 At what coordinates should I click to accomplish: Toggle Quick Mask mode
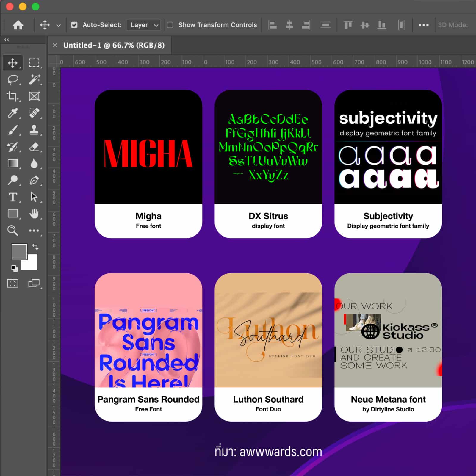click(x=12, y=283)
